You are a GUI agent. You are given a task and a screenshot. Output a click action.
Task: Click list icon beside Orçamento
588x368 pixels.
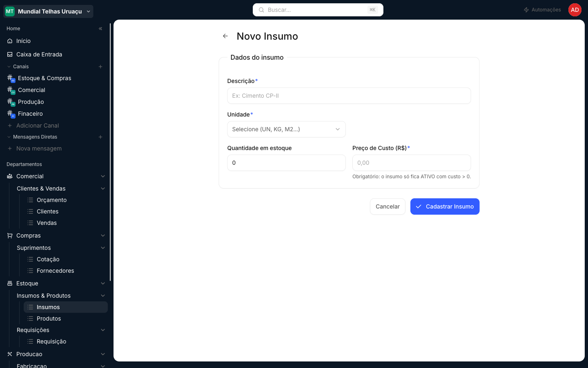30,200
